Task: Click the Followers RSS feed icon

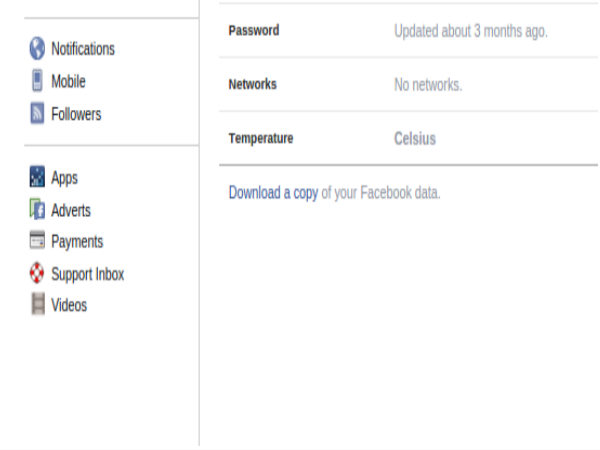Action: 37,114
